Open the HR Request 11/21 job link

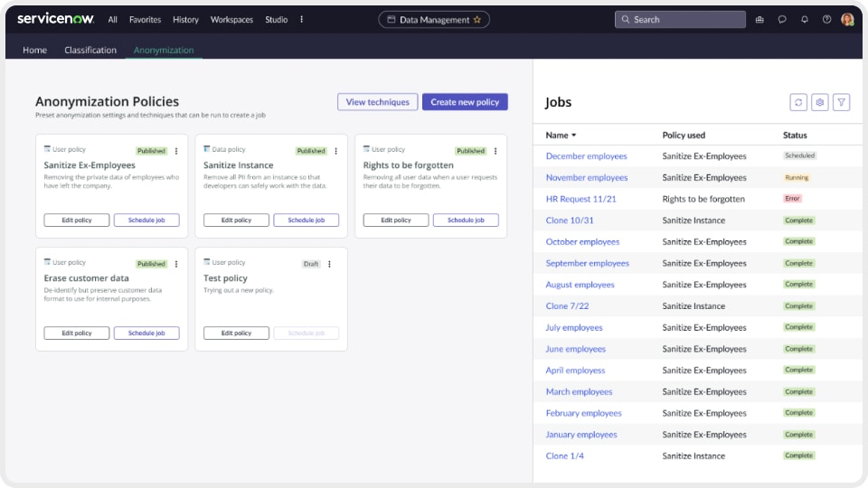coord(580,199)
